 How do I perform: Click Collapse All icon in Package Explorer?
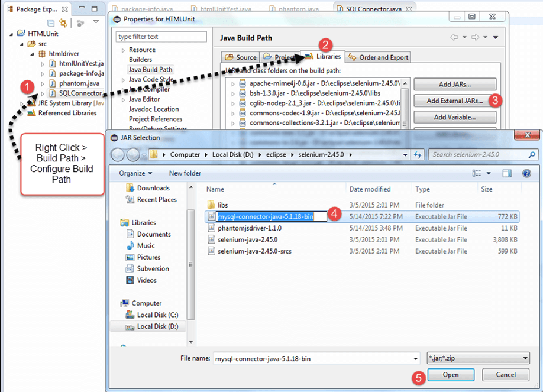[51, 22]
